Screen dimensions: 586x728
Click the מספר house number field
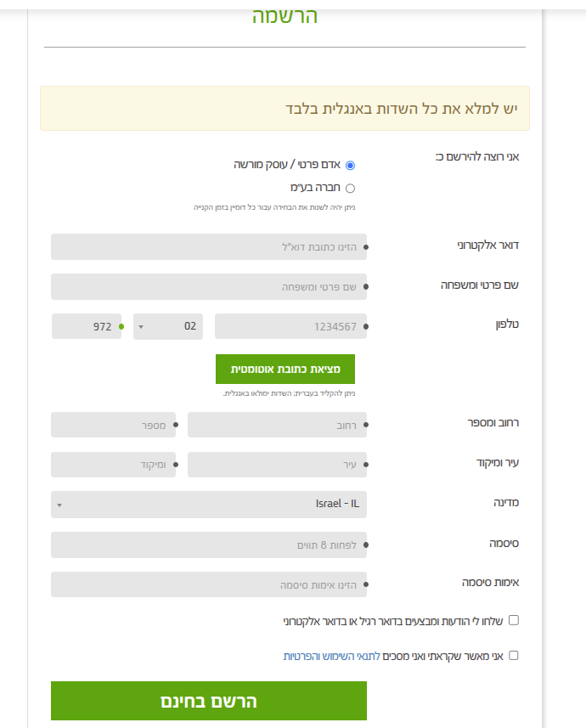(x=113, y=425)
